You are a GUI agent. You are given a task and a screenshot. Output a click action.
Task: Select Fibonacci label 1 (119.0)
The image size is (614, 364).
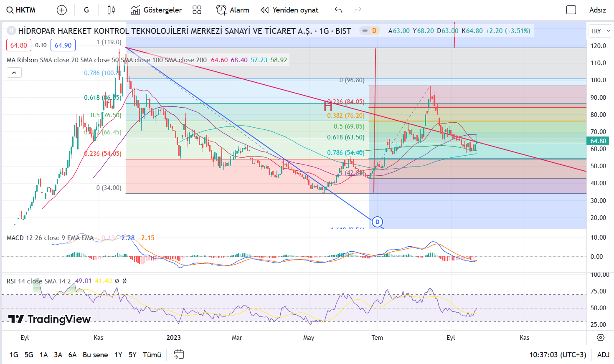click(109, 42)
